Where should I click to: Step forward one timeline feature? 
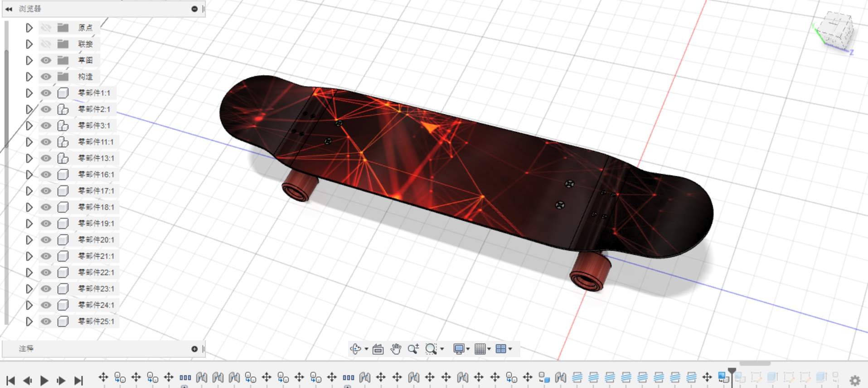[61, 381]
